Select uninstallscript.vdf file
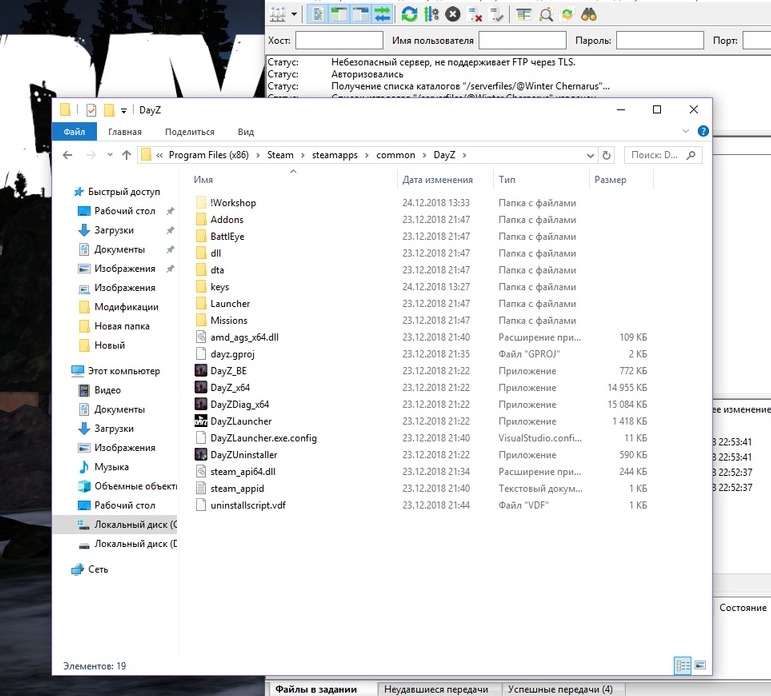The width and height of the screenshot is (771, 696). click(248, 505)
